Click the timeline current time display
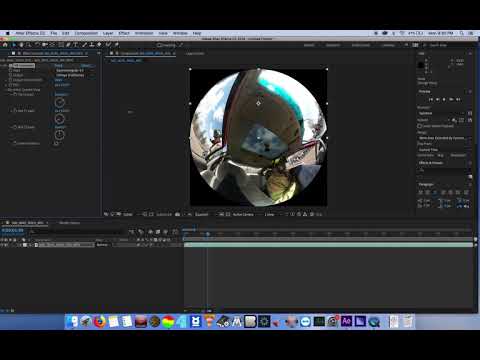The height and width of the screenshot is (360, 480). pyautogui.click(x=13, y=230)
